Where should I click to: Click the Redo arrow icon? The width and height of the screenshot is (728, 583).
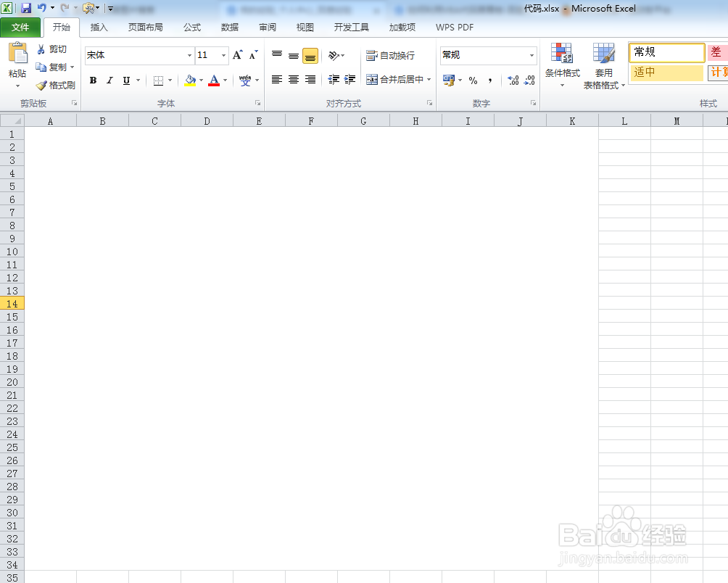(65, 8)
